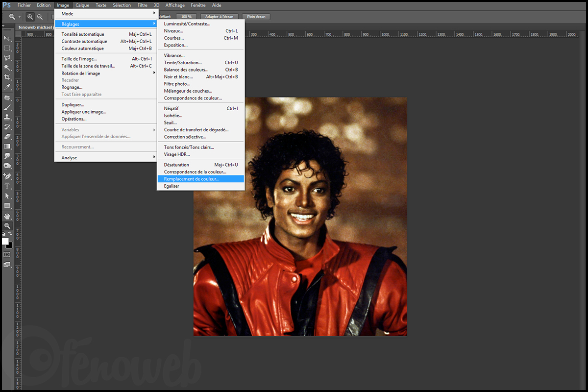Click the 100 % zoom button
The width and height of the screenshot is (588, 392).
(x=186, y=17)
